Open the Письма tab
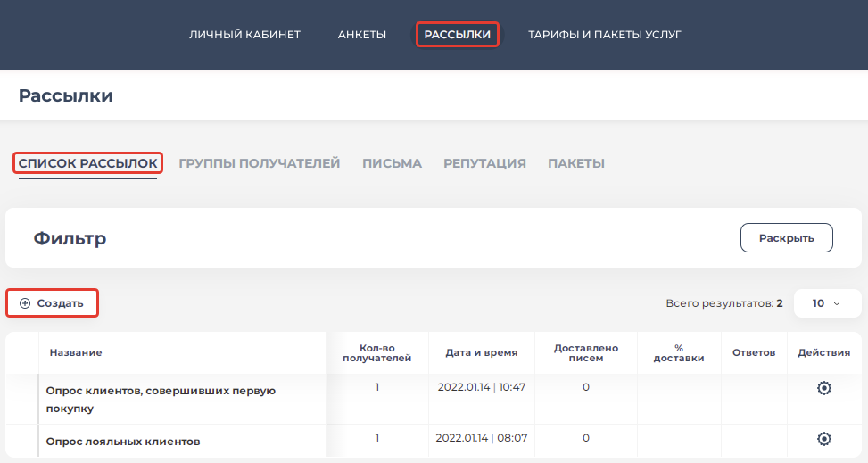Screen dimensions: 868x463 [x=392, y=163]
